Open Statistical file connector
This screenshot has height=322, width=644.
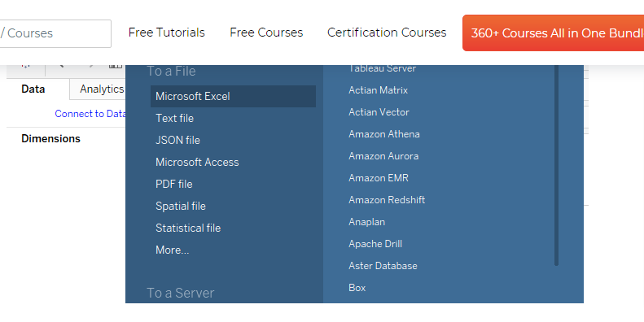click(x=188, y=228)
